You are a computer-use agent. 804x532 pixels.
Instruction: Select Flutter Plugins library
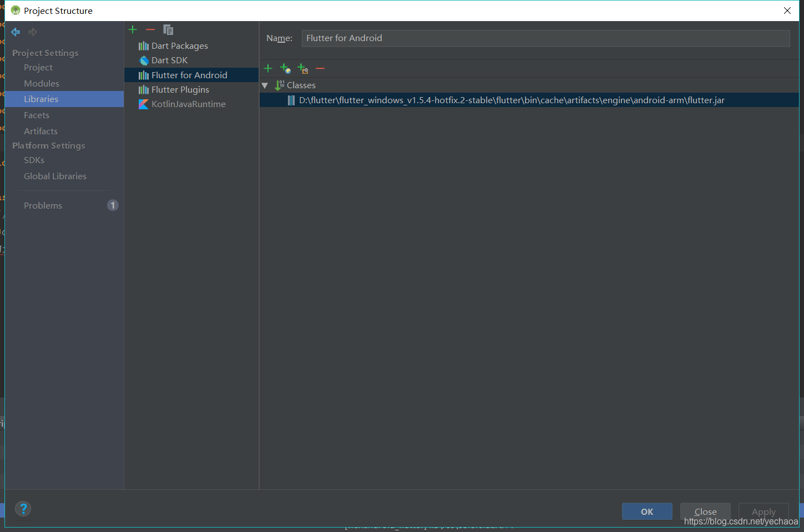pos(180,89)
